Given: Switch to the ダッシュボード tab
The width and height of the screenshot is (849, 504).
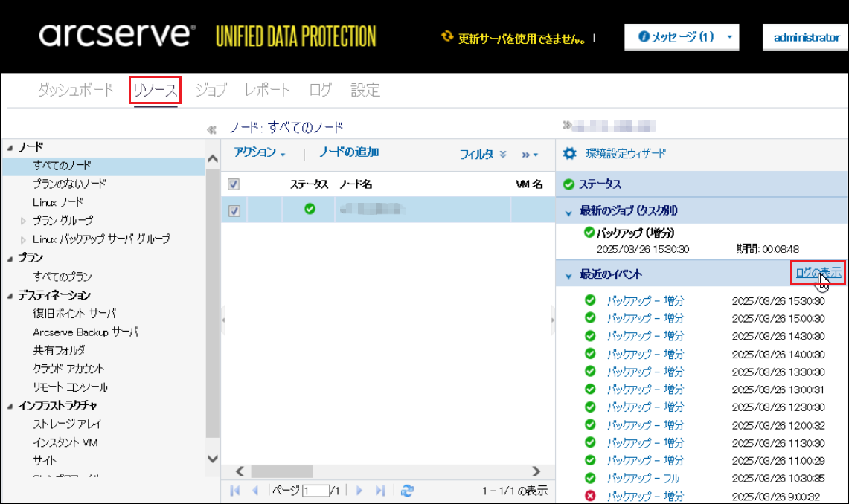Looking at the screenshot, I should click(x=76, y=90).
